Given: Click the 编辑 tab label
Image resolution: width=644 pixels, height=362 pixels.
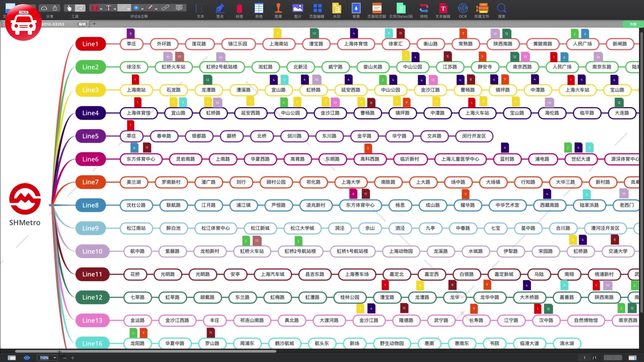Looking at the screenshot, I should click(82, 24).
